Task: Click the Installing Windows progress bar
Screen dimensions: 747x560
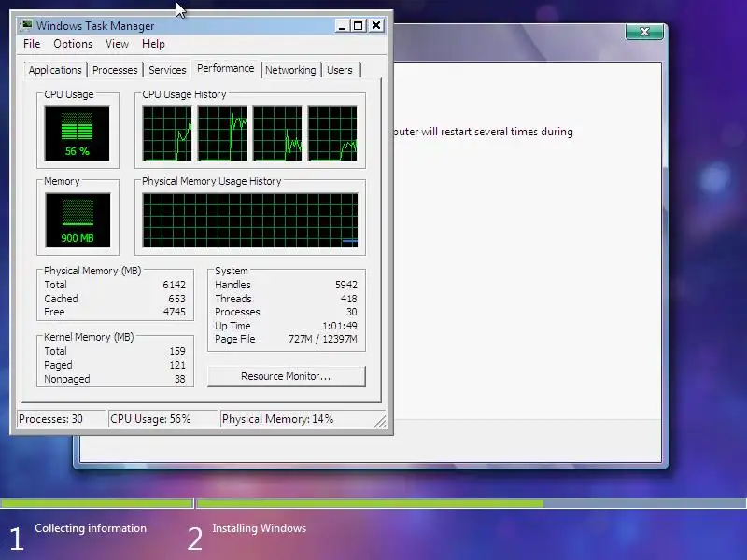Action: (472, 503)
